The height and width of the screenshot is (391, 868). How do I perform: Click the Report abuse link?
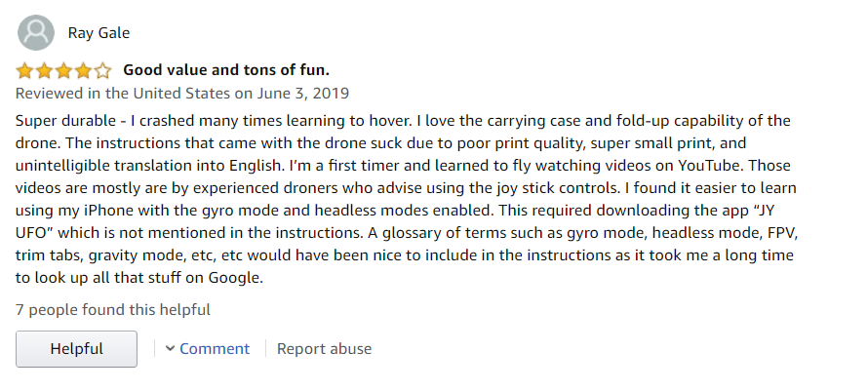(324, 348)
